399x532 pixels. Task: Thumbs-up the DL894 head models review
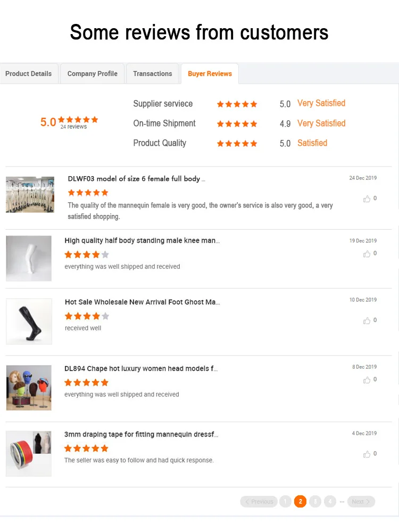pos(367,380)
